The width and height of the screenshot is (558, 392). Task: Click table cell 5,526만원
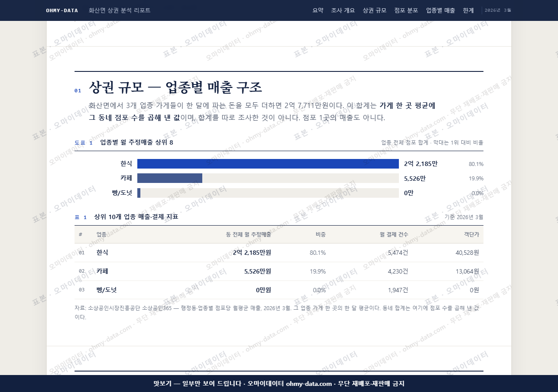[x=258, y=271]
